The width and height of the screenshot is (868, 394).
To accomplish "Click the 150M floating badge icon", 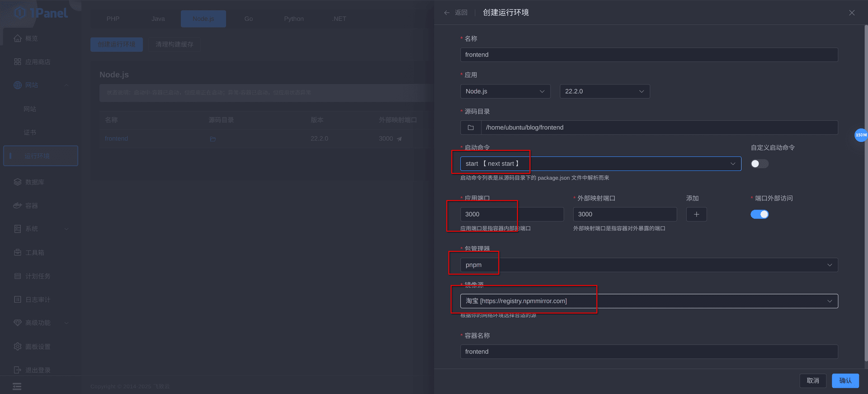I will point(861,135).
